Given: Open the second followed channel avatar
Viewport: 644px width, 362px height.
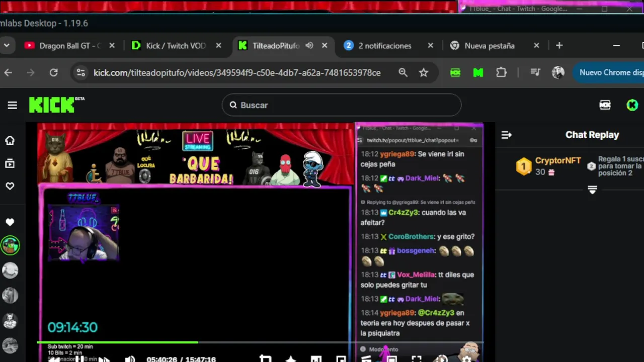Looking at the screenshot, I should (10, 270).
